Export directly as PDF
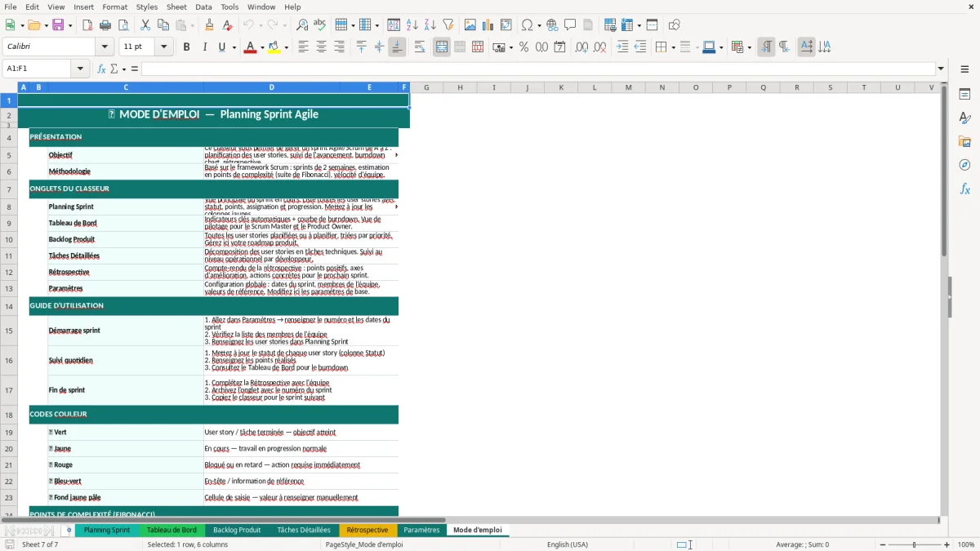Screen dimensions: 980x551 click(x=87, y=25)
